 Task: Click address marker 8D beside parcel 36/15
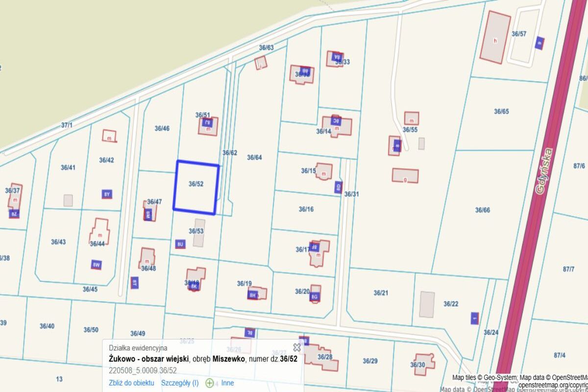pos(338,187)
